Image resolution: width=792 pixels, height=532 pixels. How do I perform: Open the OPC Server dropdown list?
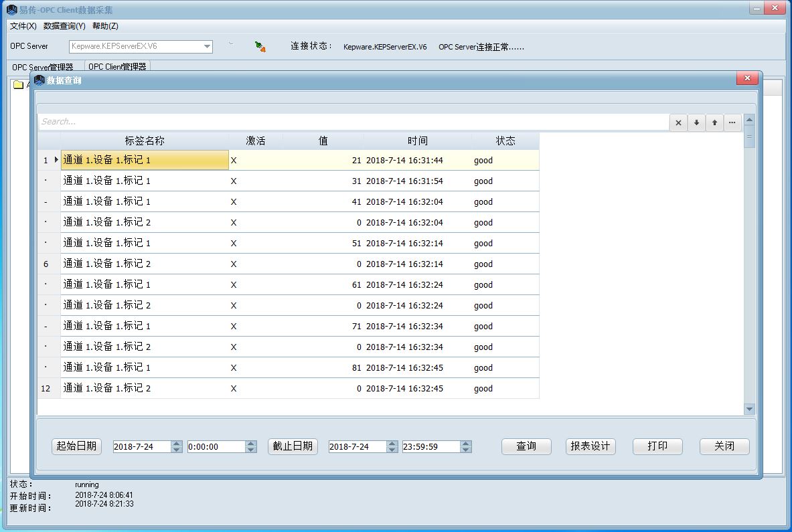[x=207, y=47]
